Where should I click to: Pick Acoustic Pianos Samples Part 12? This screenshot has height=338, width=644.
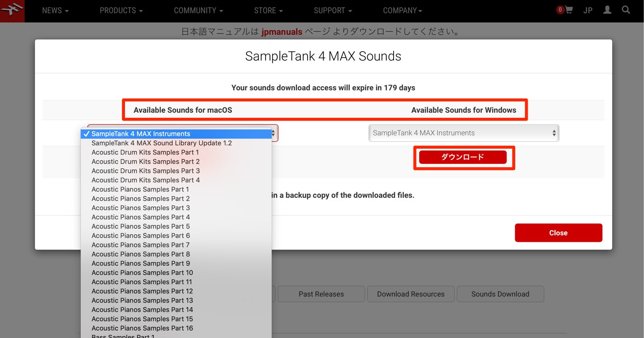pos(176,291)
